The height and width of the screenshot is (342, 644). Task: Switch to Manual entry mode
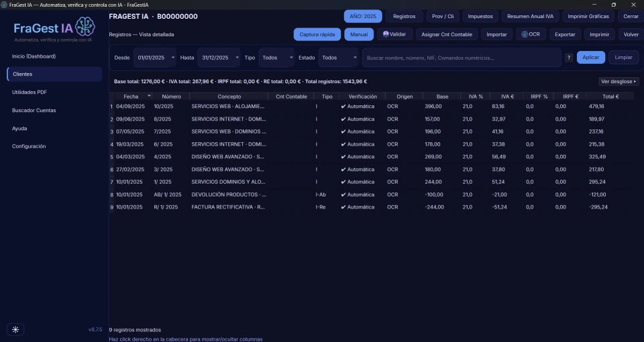point(359,34)
